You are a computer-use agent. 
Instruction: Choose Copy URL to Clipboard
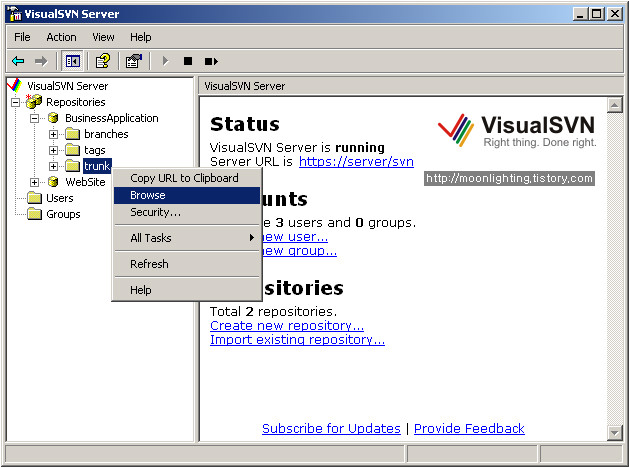click(x=187, y=178)
